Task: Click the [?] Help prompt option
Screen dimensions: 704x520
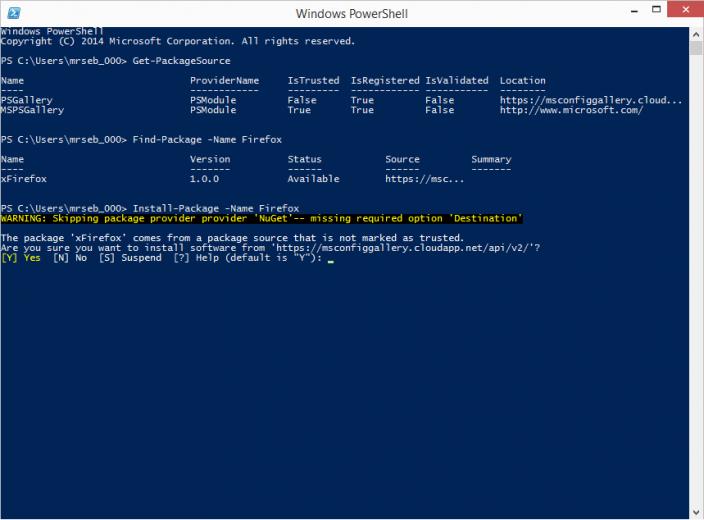Action: (196, 258)
